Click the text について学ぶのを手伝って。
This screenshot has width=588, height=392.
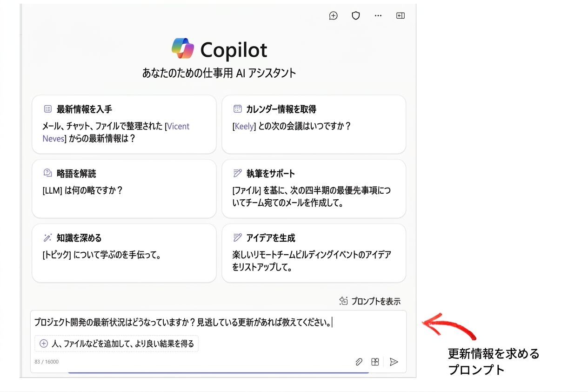click(x=117, y=255)
